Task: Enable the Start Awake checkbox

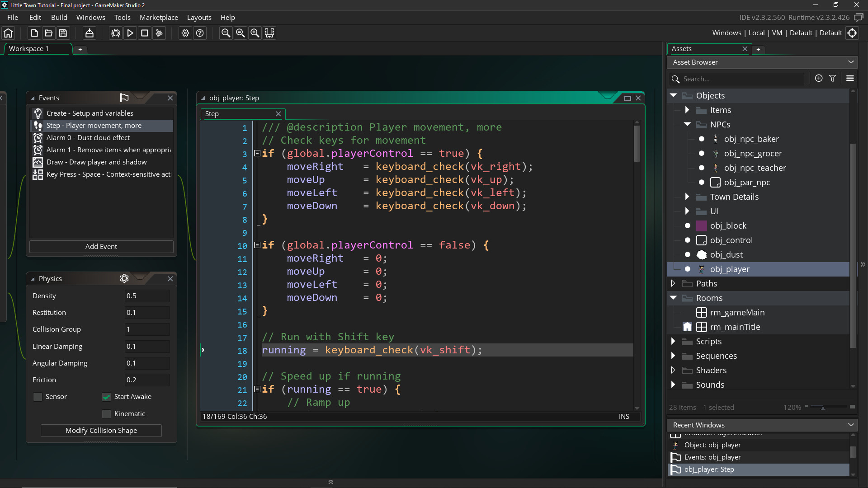Action: 106,396
